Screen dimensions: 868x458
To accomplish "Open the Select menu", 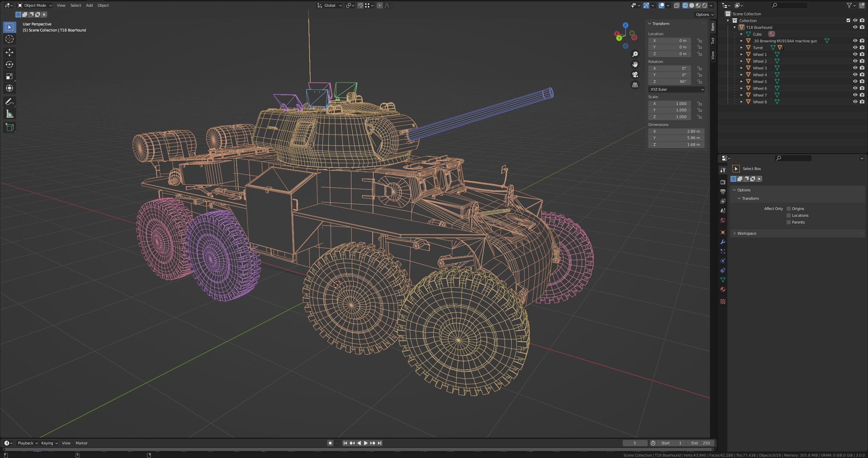I will pyautogui.click(x=76, y=5).
